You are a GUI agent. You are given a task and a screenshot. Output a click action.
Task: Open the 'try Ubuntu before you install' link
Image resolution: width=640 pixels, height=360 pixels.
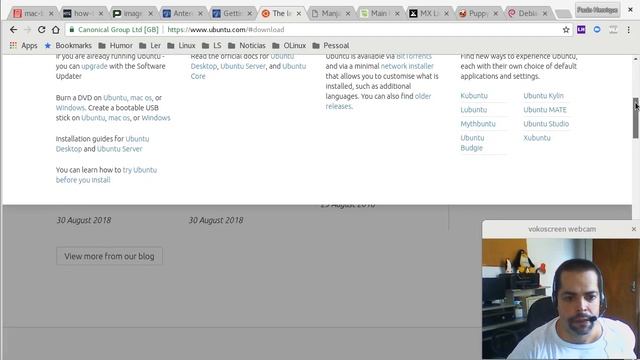coord(106,175)
